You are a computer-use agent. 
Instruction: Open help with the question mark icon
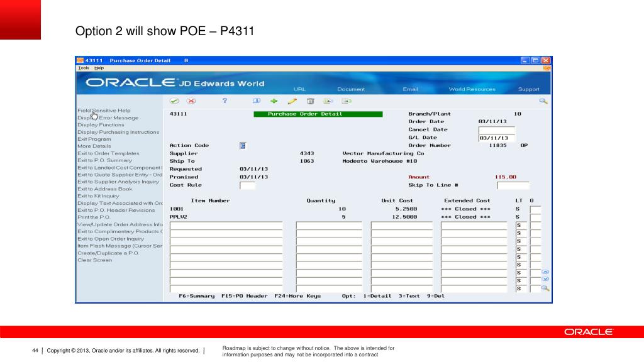225,101
